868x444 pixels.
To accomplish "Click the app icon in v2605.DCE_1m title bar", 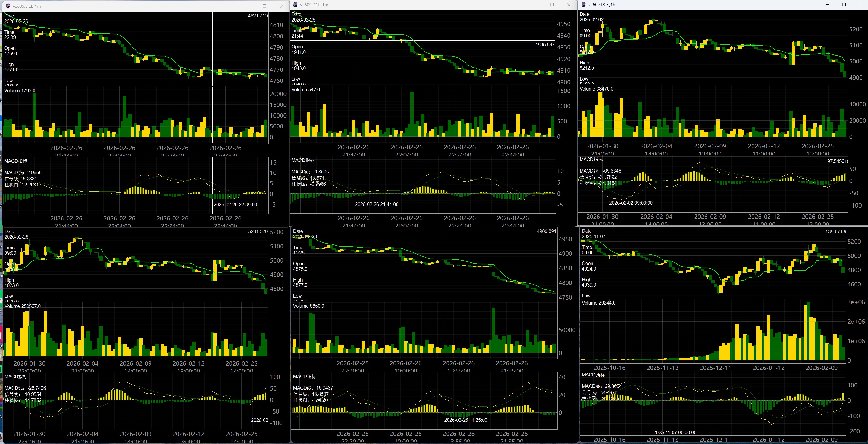I will 8,6.
